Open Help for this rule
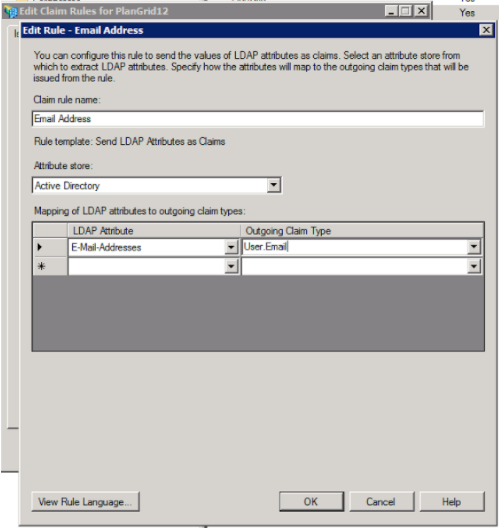Viewport: 501px width, 529px height. tap(452, 502)
